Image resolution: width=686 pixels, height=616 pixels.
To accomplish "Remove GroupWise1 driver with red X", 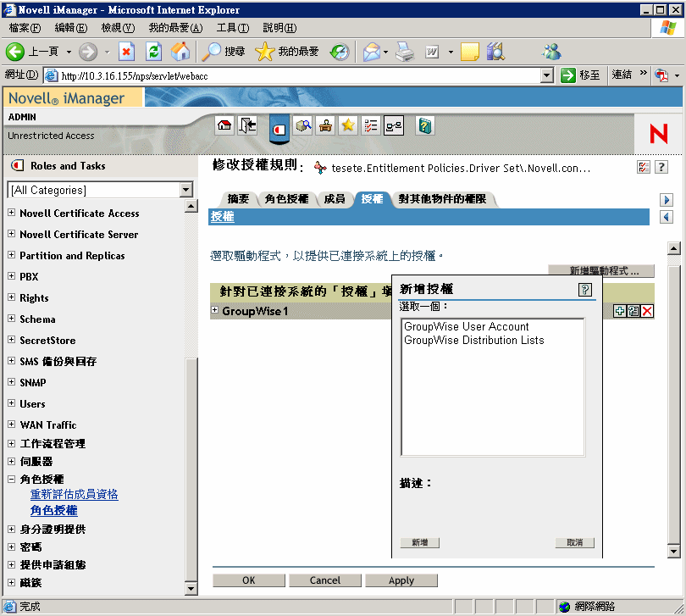I will (648, 311).
